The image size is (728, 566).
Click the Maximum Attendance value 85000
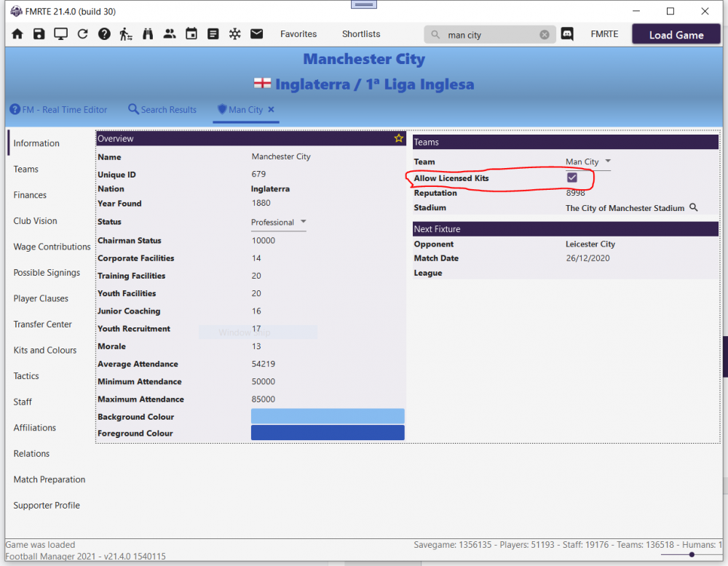264,399
